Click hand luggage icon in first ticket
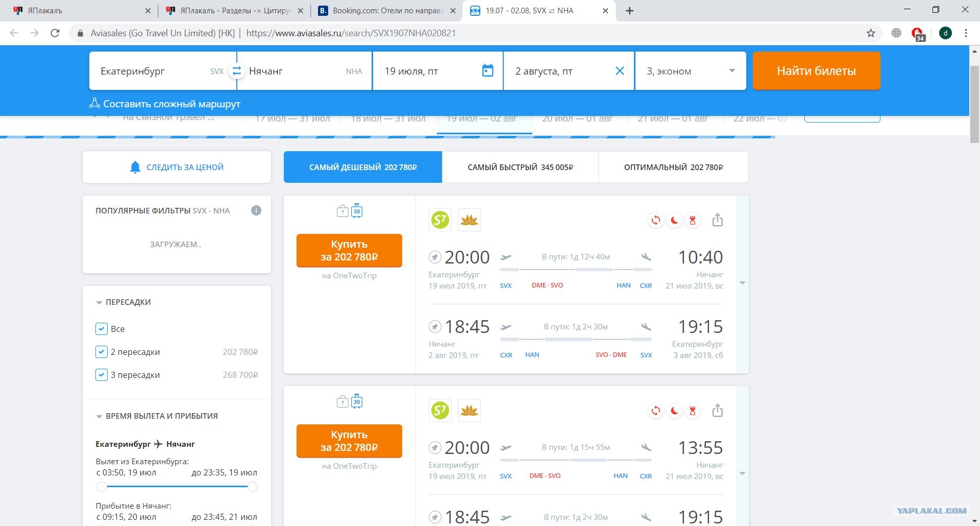980x526 pixels. click(342, 211)
